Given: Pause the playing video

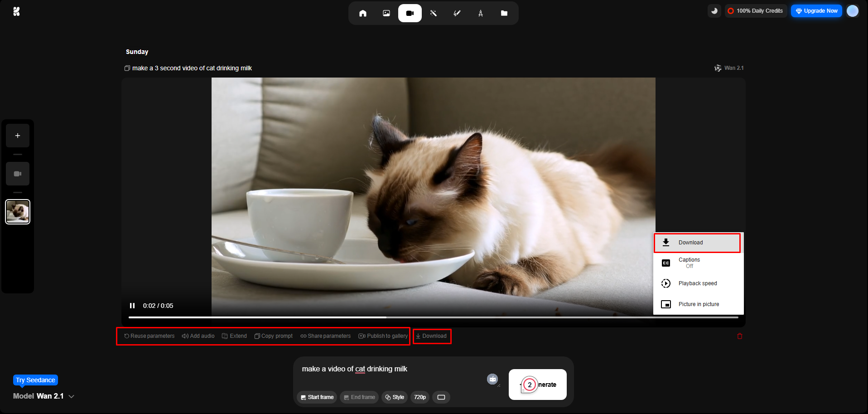Looking at the screenshot, I should pos(132,306).
